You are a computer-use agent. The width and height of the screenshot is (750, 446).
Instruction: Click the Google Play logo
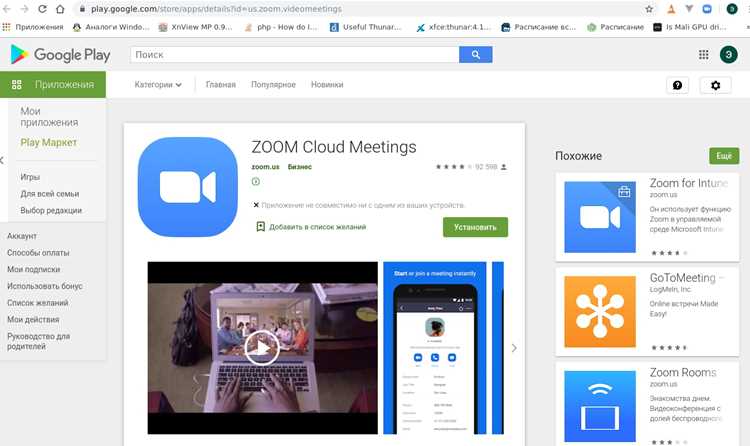(x=60, y=55)
